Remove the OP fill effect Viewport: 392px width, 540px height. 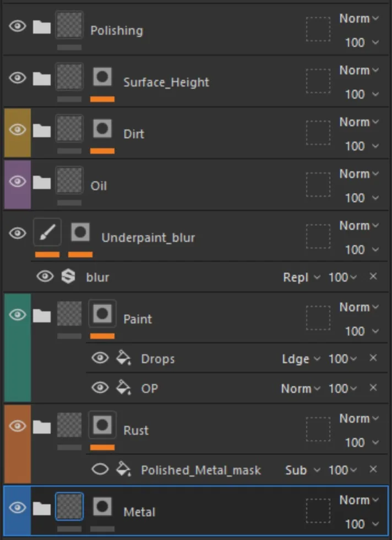pos(373,387)
